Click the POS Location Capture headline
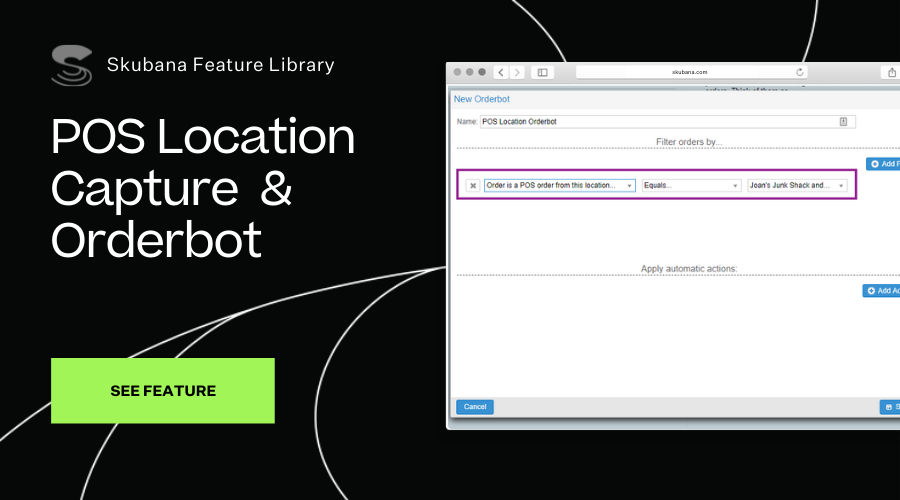 click(x=203, y=187)
